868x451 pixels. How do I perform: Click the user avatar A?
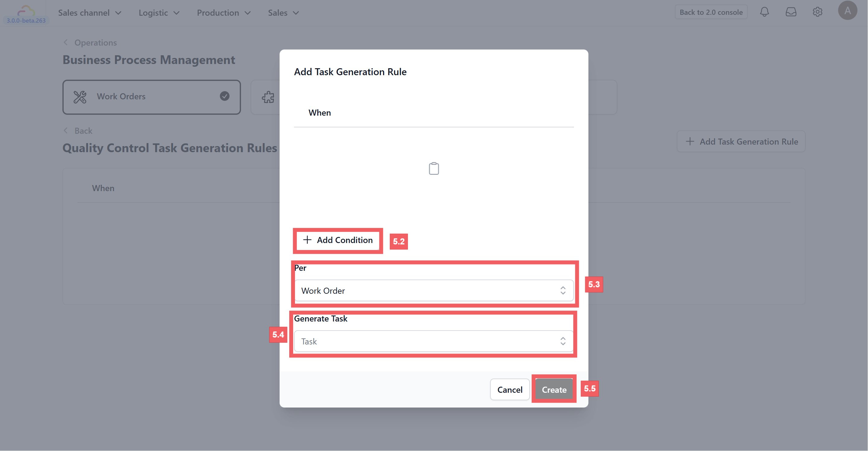847,11
